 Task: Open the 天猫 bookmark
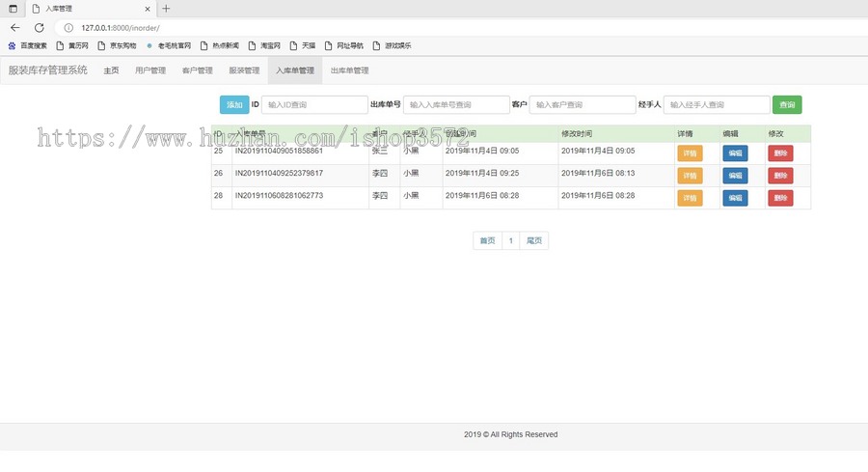(303, 45)
